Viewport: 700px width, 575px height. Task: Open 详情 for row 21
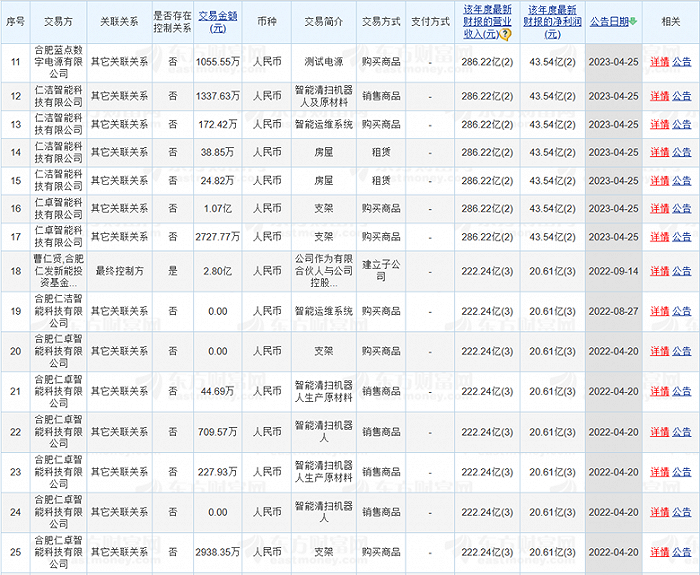pos(659,392)
